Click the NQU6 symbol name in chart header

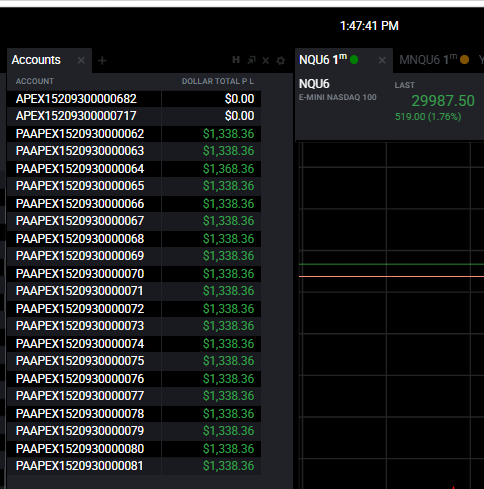click(x=314, y=84)
